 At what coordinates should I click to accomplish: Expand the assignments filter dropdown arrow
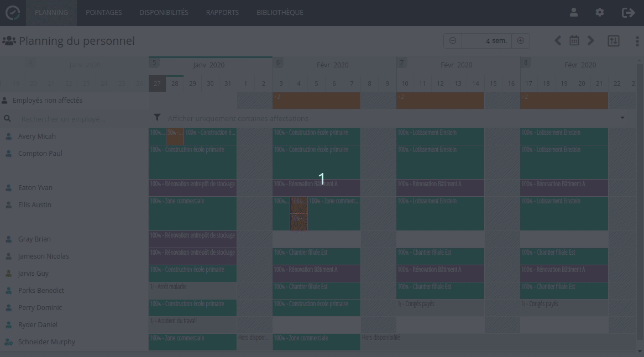point(622,118)
